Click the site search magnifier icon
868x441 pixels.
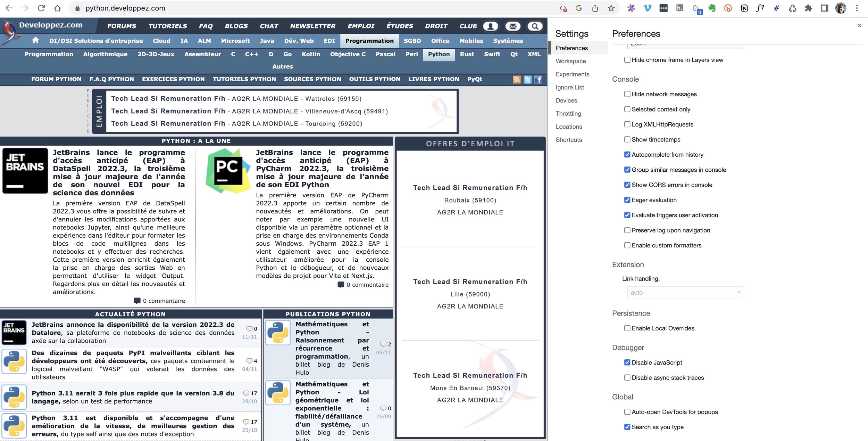535,26
